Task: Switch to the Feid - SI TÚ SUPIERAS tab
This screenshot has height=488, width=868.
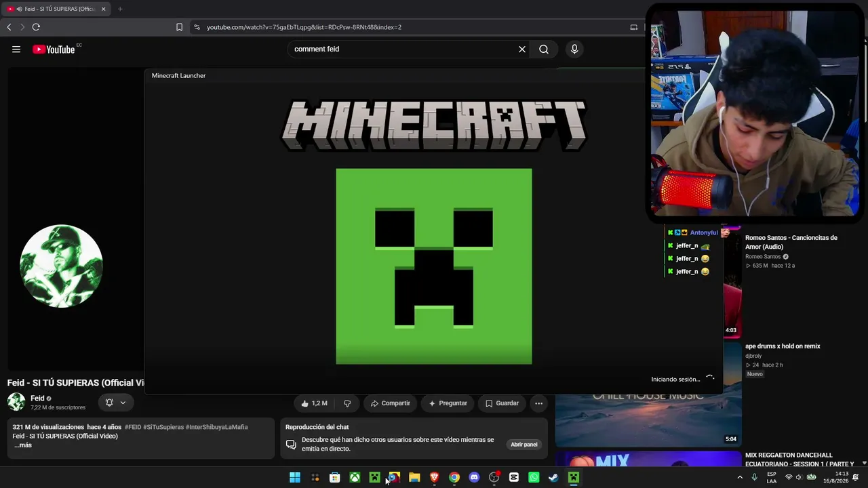Action: [x=56, y=9]
